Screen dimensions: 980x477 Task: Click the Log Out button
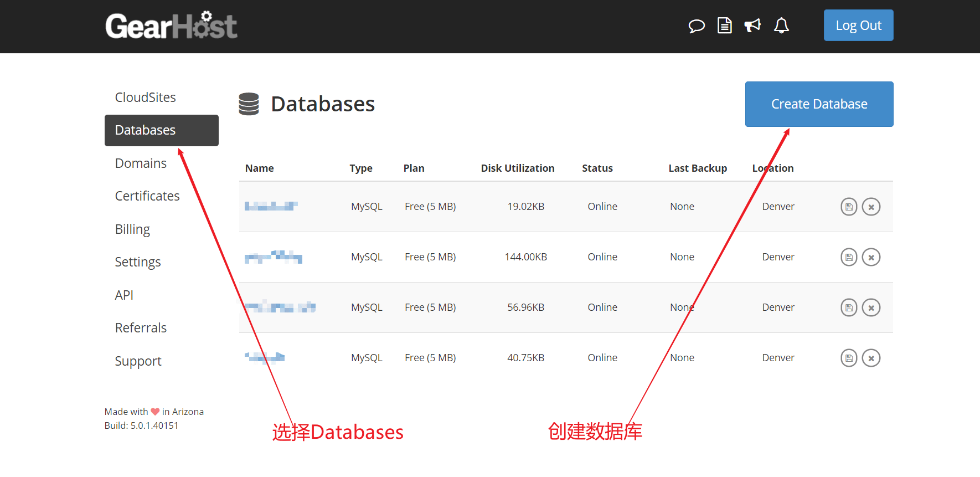[x=858, y=25]
